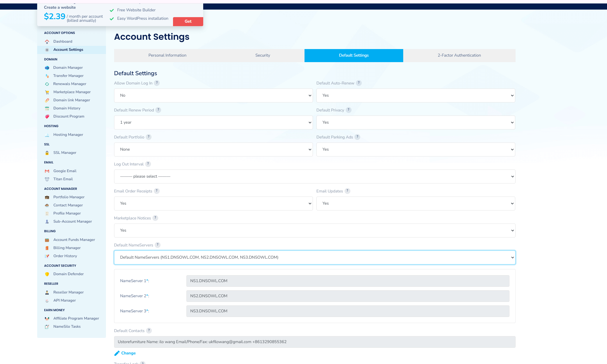Click the Domain Defender shield icon
Image resolution: width=607 pixels, height=364 pixels.
pos(47,274)
